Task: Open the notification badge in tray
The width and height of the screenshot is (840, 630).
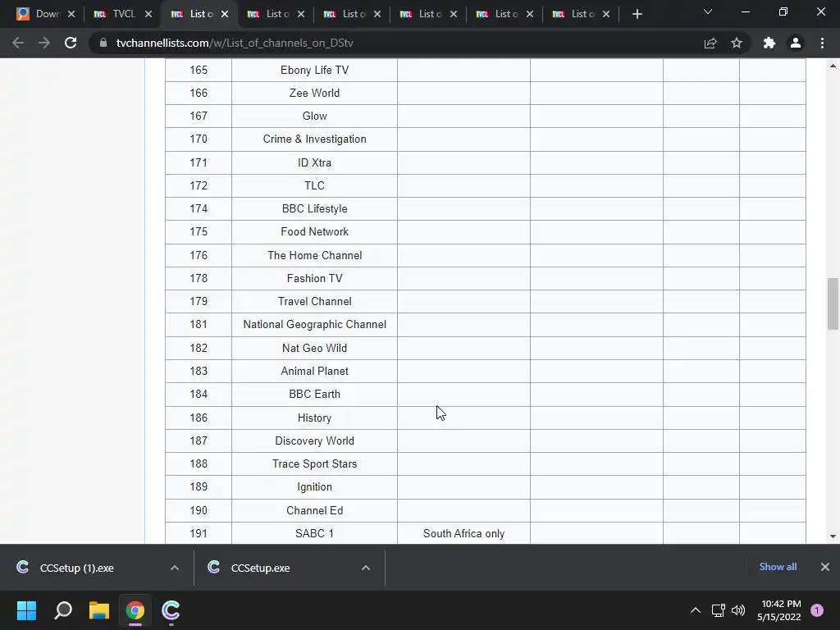Action: point(817,610)
